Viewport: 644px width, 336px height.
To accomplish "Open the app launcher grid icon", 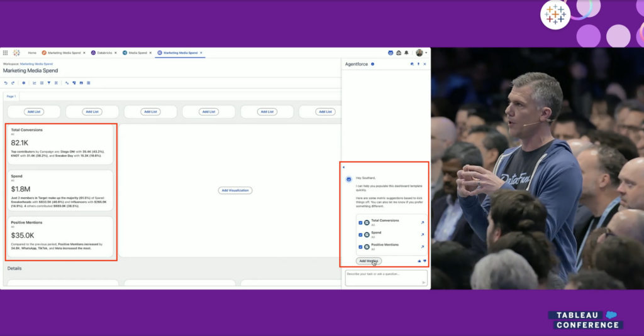I will (x=5, y=53).
